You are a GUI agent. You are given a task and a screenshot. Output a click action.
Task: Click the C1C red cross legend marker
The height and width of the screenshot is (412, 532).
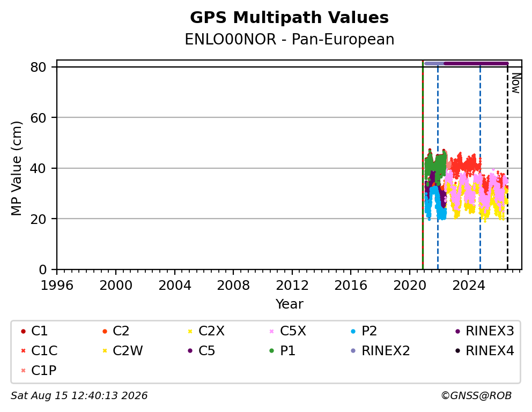pyautogui.click(x=23, y=351)
